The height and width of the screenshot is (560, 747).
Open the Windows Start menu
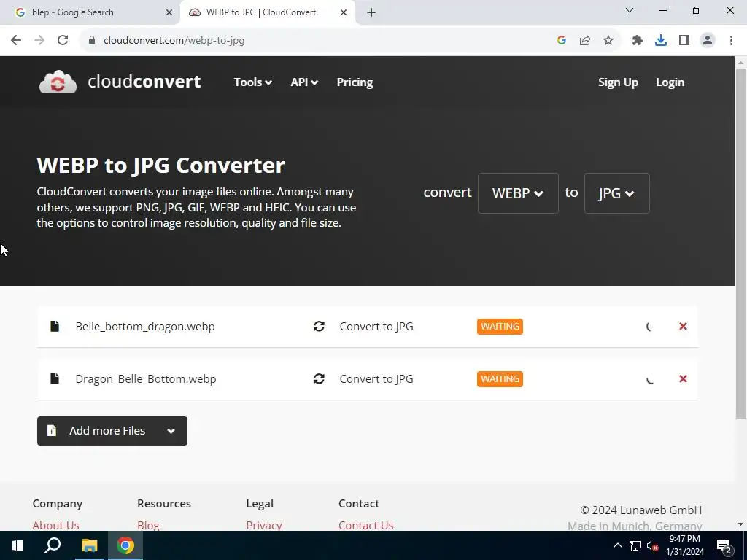pos(18,545)
